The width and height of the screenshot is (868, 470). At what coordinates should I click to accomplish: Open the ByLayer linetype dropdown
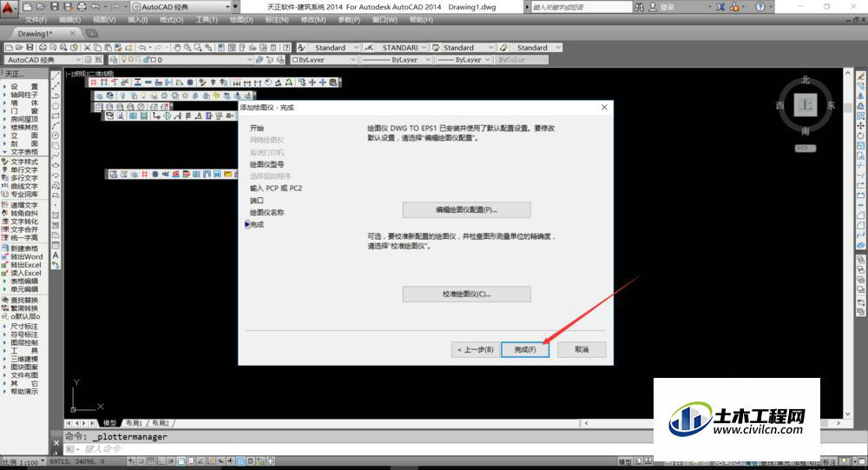(x=428, y=60)
